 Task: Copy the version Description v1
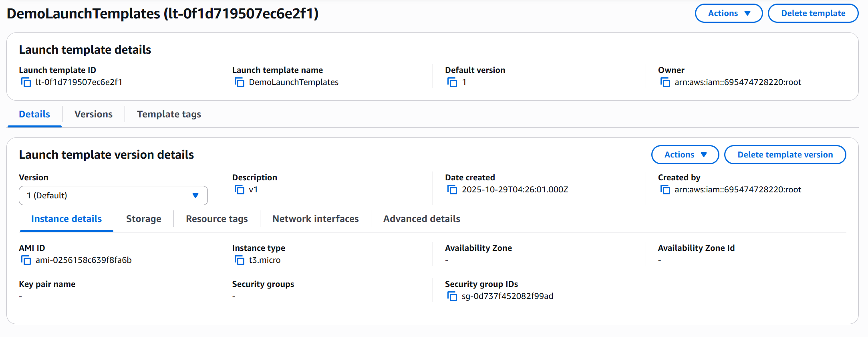click(240, 190)
